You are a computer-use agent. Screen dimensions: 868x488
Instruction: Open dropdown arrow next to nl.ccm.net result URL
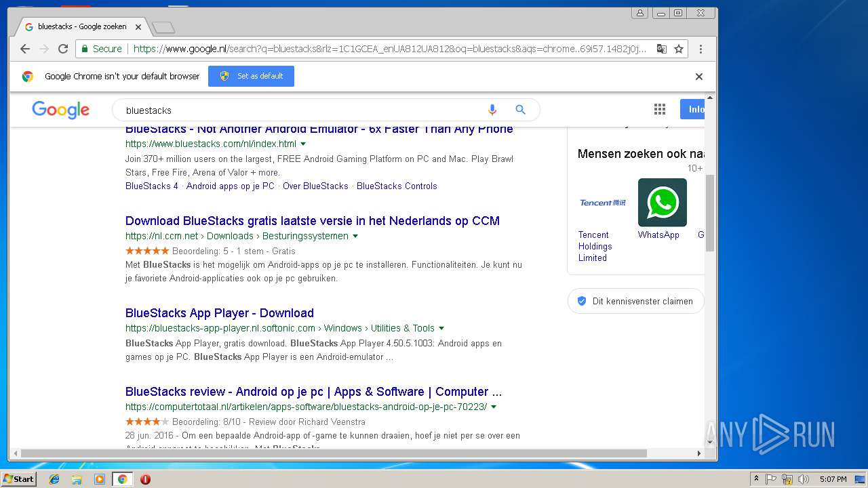[355, 236]
